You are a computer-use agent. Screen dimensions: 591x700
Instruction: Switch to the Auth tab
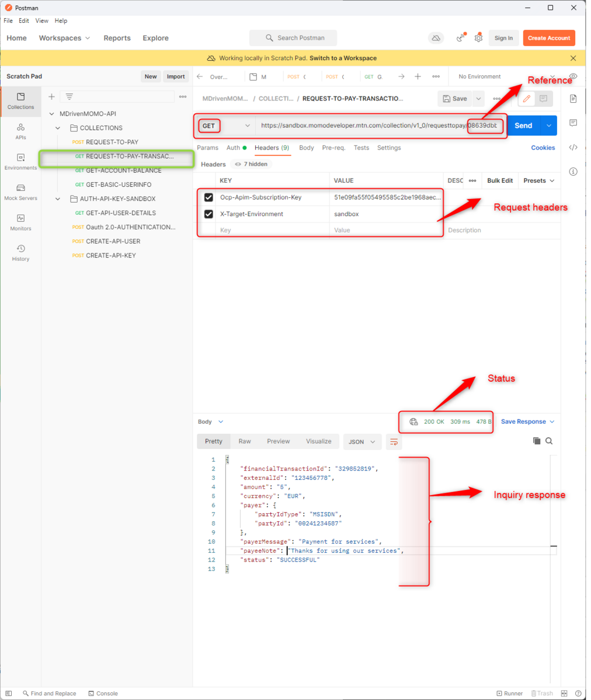click(x=237, y=148)
